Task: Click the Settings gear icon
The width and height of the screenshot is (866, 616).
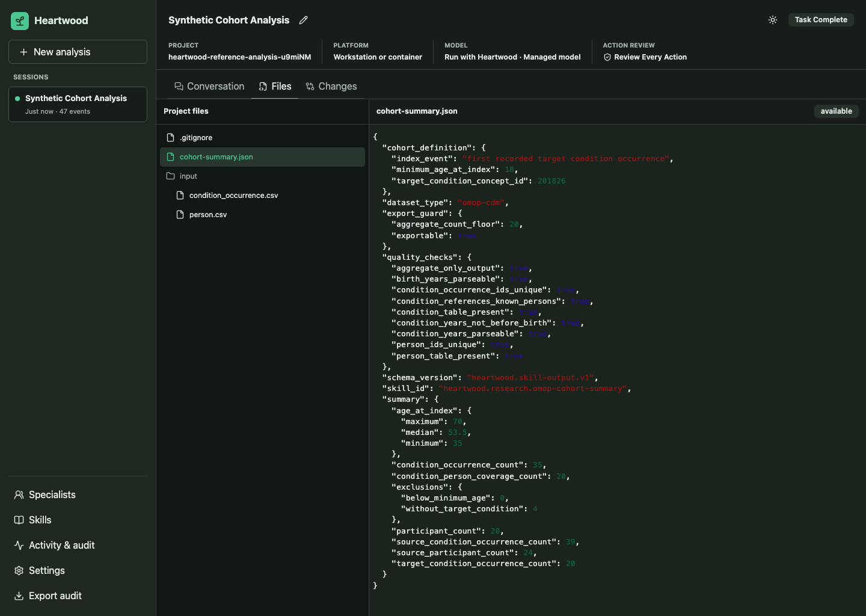Action: coord(19,570)
